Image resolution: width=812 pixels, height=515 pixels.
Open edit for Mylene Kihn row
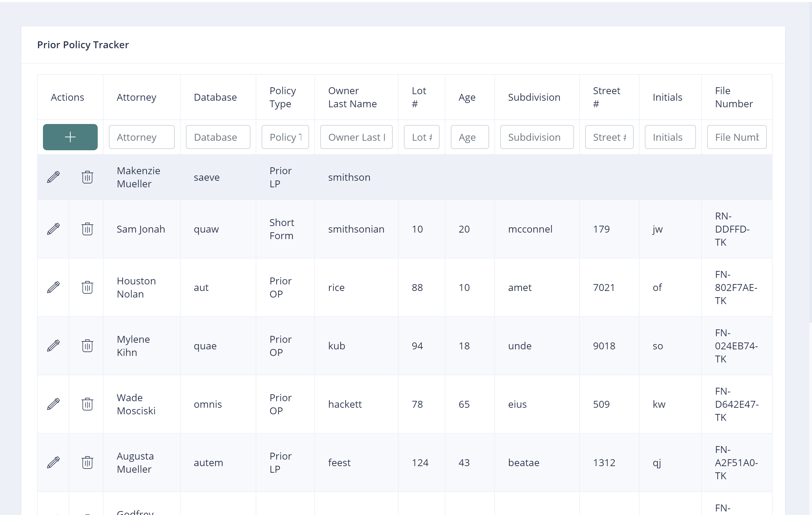53,346
